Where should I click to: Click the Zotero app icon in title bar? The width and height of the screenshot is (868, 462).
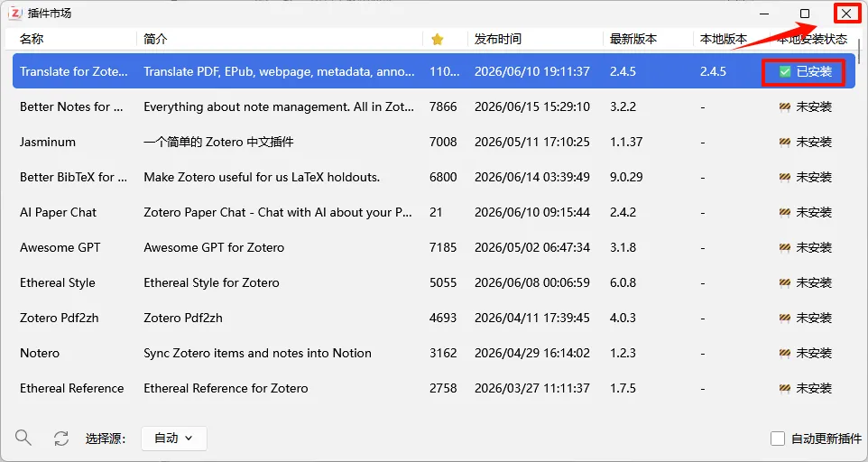click(x=15, y=13)
